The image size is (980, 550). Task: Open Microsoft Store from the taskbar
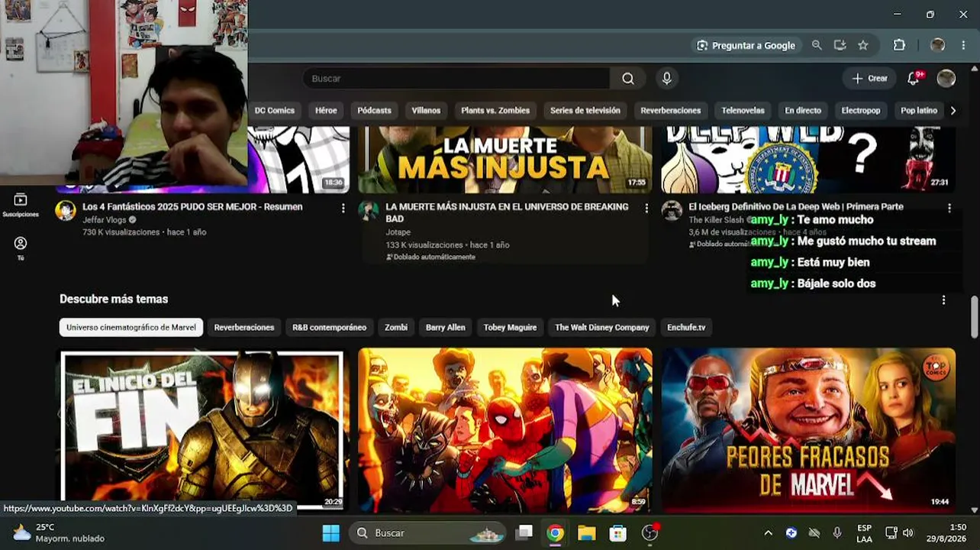[x=617, y=532]
